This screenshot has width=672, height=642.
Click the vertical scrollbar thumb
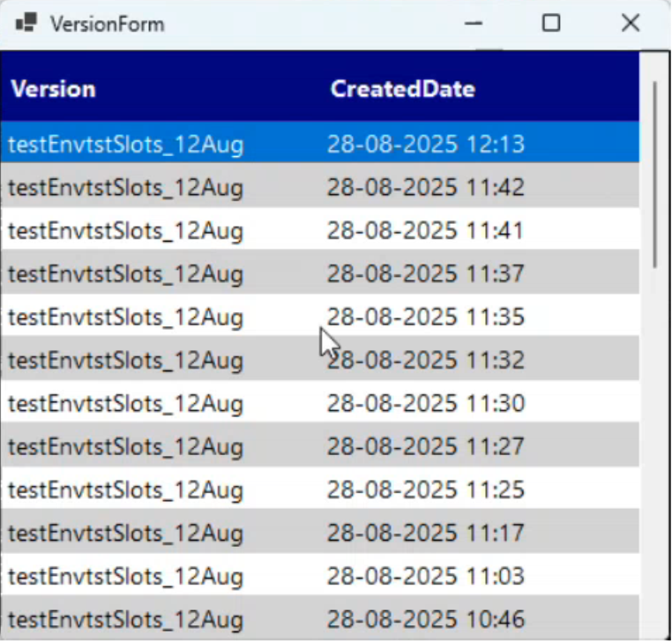[654, 175]
